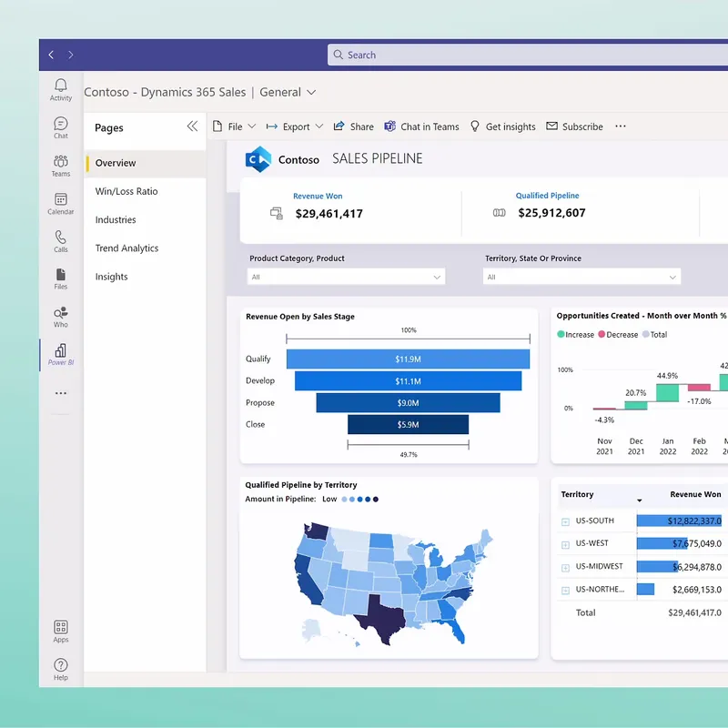
Task: Open Calendar in the sidebar
Action: tap(61, 203)
